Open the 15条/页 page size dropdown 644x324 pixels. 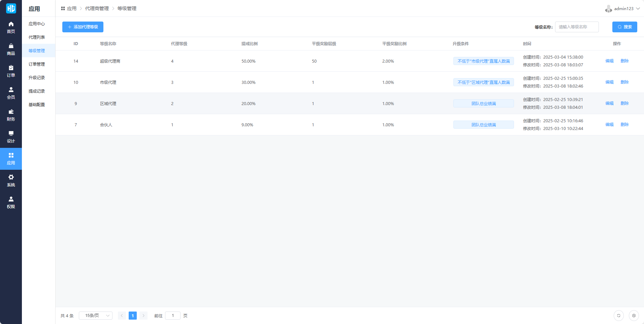(96, 316)
